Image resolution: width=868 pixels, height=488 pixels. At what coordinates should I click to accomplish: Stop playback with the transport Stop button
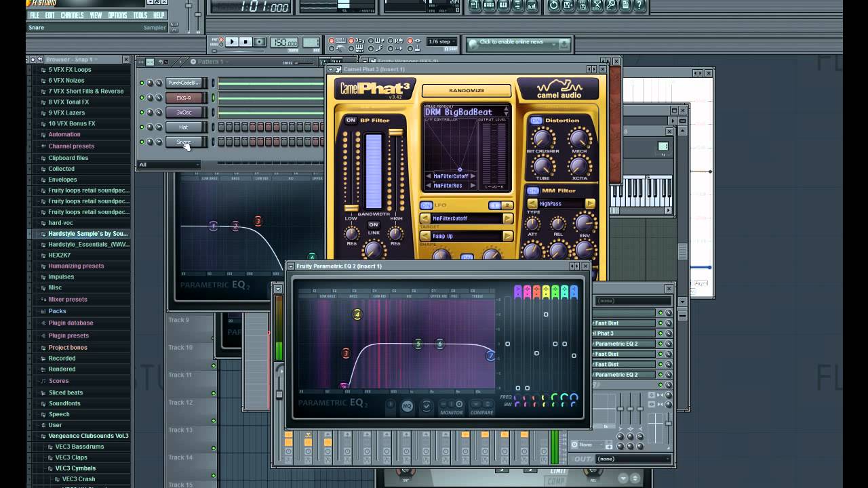(x=245, y=42)
